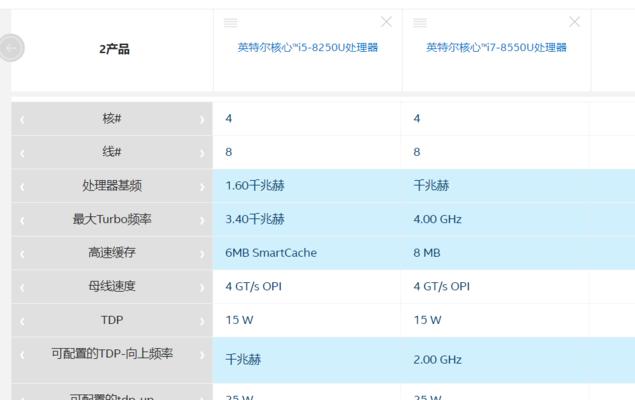Screen dimensions: 635x400
Task: Grab the i5-8250U column reorder handle
Action: pyautogui.click(x=231, y=23)
